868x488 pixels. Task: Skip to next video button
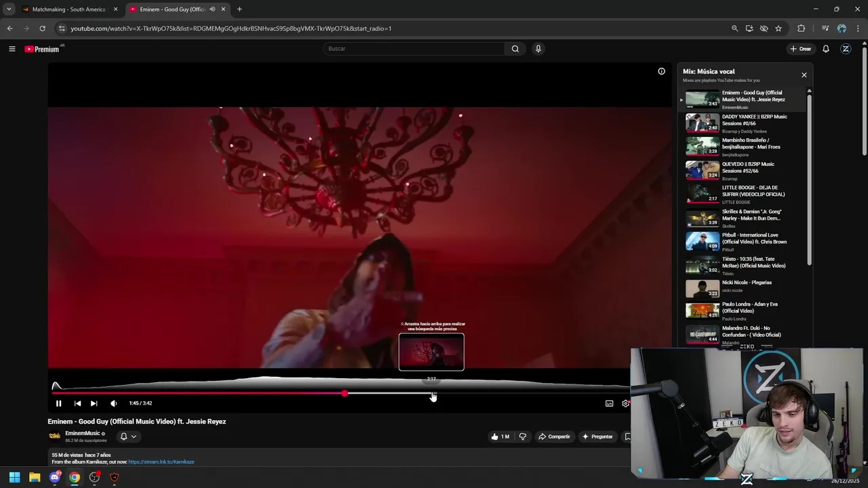click(x=94, y=403)
